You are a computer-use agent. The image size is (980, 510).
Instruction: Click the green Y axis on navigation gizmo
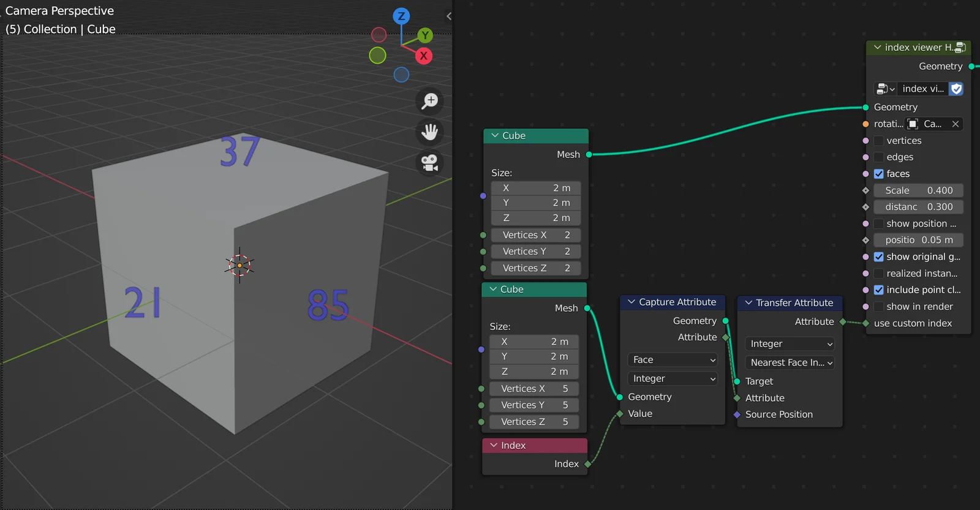tap(425, 36)
